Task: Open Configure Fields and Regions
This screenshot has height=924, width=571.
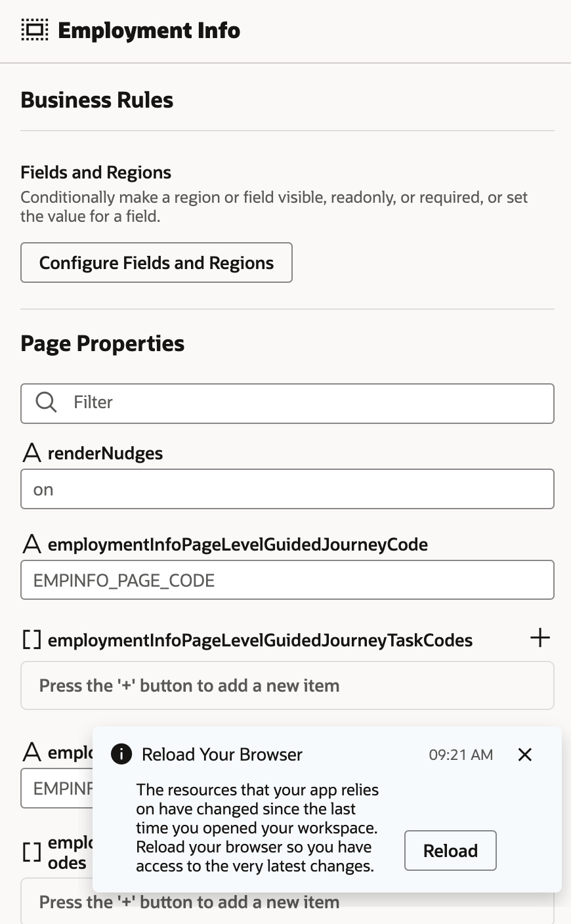Action: [x=156, y=263]
